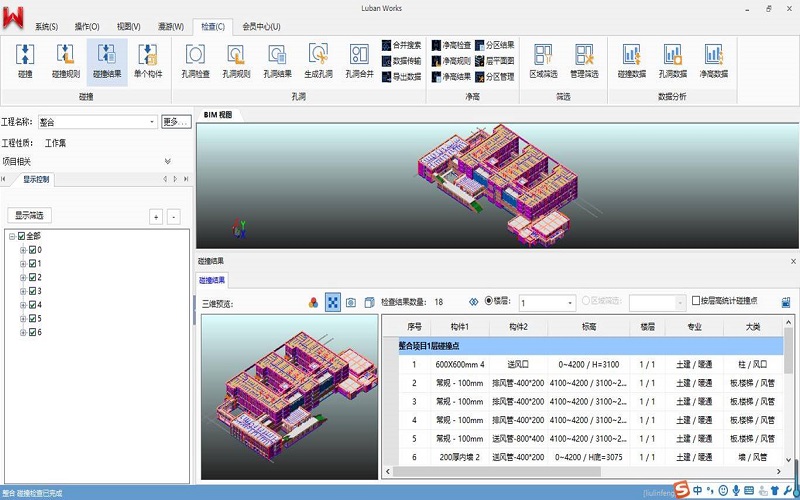Run the 碰撞 collision check tool

pos(25,61)
